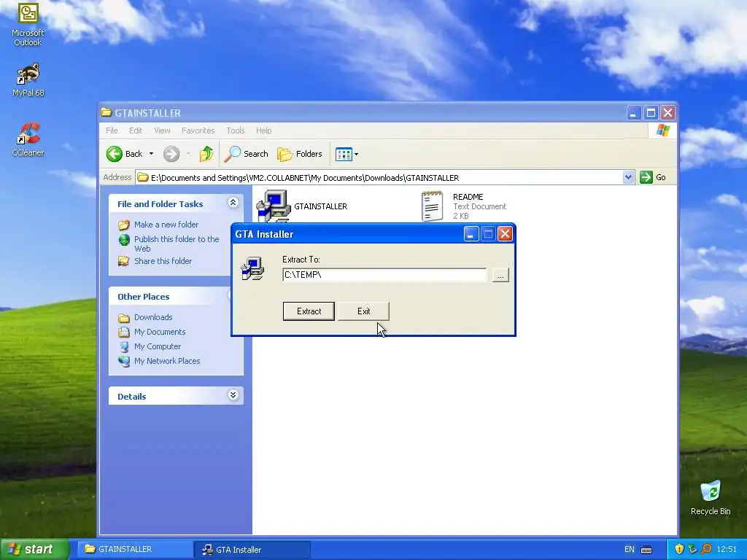Click the clock showing 12:51

[727, 550]
